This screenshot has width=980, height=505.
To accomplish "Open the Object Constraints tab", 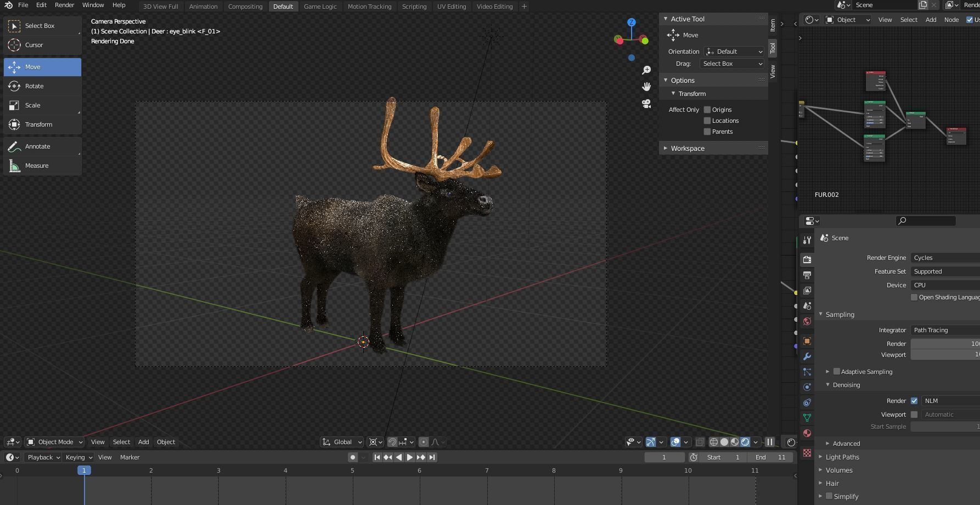I will pyautogui.click(x=807, y=402).
